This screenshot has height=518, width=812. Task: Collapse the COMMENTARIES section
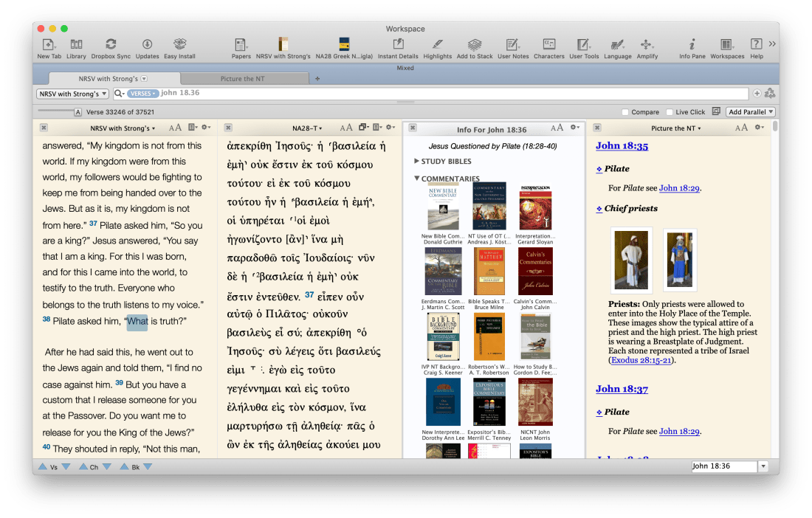click(417, 177)
